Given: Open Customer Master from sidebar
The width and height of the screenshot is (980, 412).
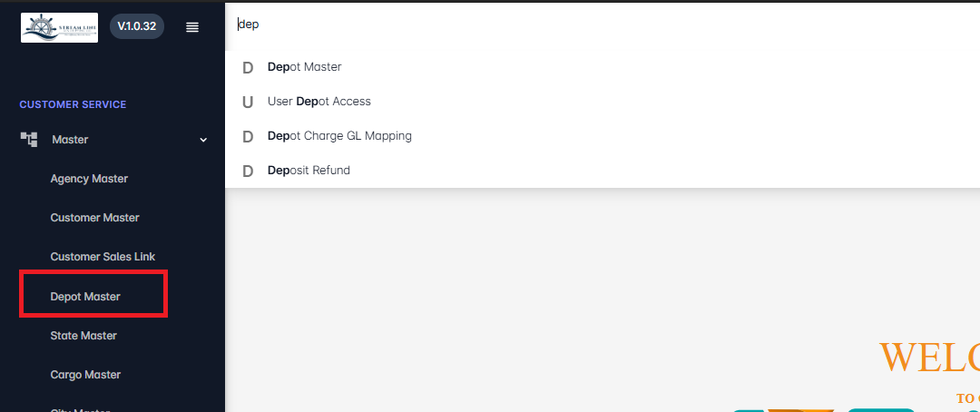Looking at the screenshot, I should coord(95,218).
